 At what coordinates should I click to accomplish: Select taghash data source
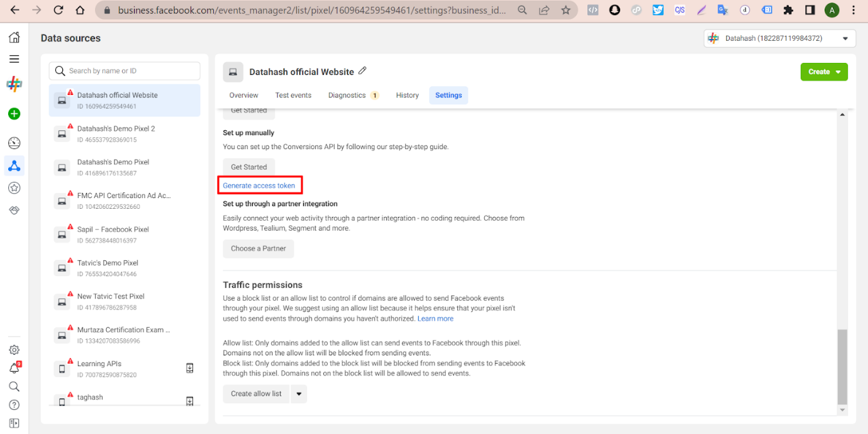tap(125, 399)
